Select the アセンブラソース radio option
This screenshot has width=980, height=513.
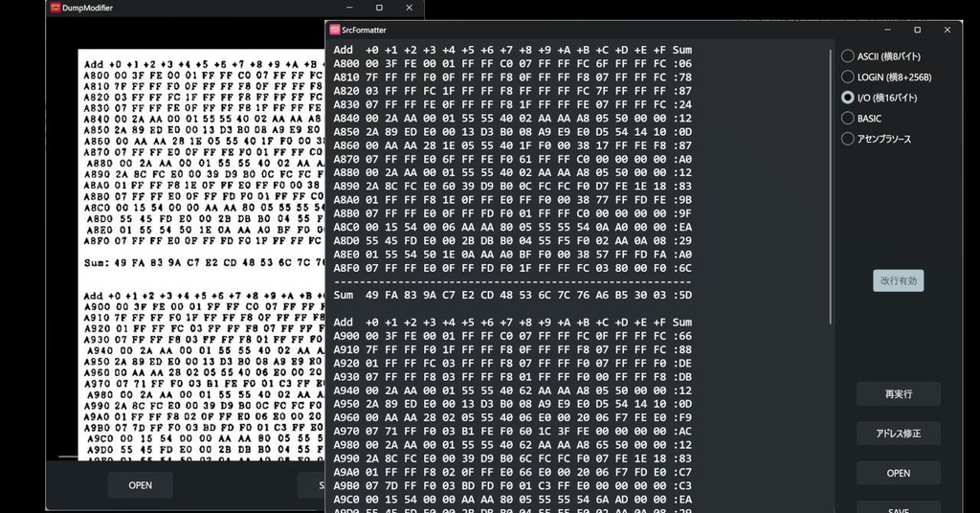(876, 139)
